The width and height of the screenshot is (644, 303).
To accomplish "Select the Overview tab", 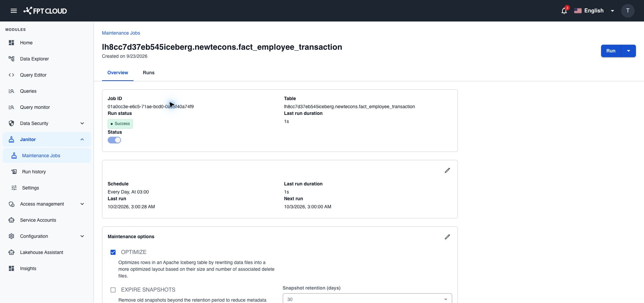I will coord(118,73).
